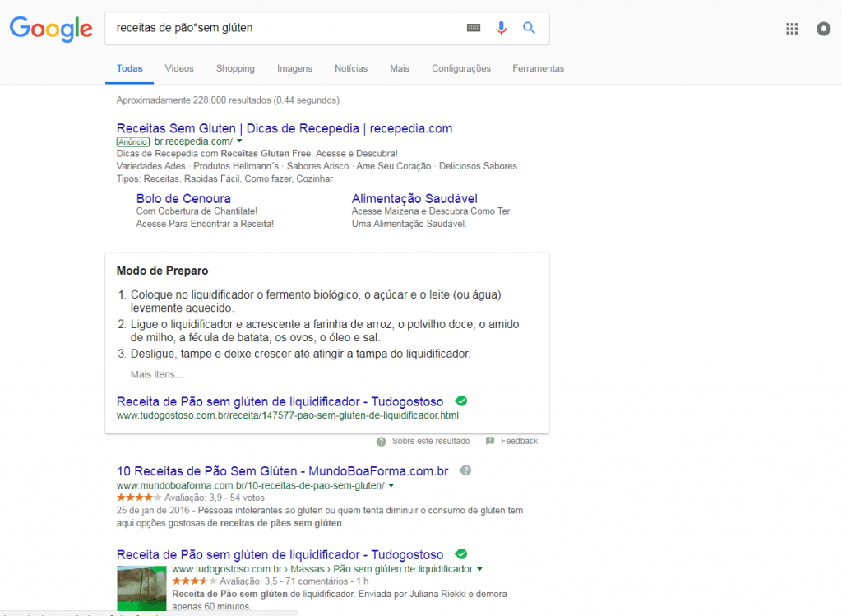Open notifications bell icon

tap(823, 29)
